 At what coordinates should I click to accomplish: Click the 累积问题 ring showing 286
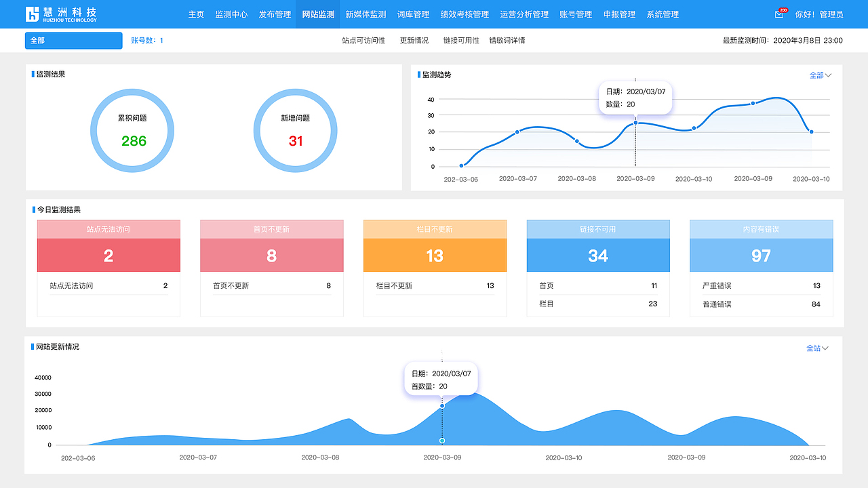coord(132,130)
